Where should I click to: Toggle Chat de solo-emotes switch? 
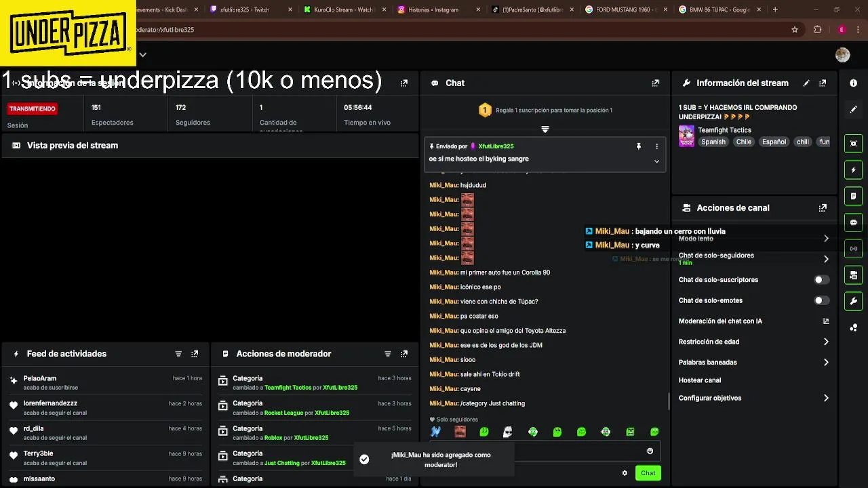[x=821, y=300]
